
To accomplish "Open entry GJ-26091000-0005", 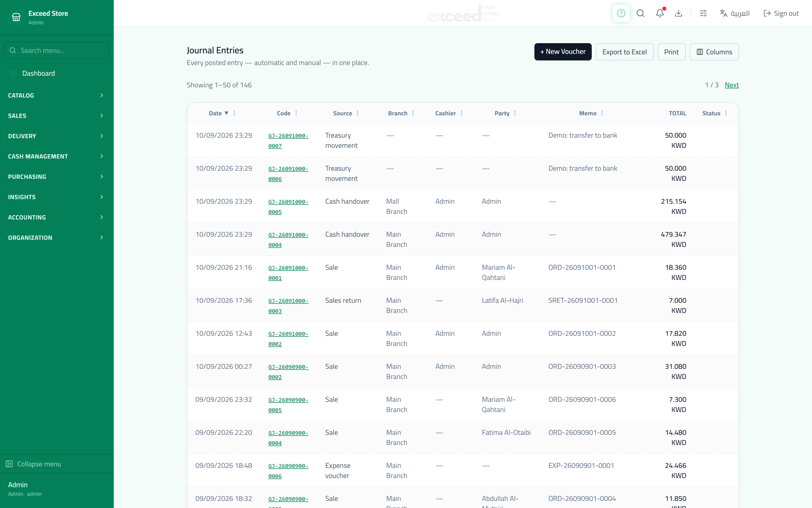I will pyautogui.click(x=288, y=207).
